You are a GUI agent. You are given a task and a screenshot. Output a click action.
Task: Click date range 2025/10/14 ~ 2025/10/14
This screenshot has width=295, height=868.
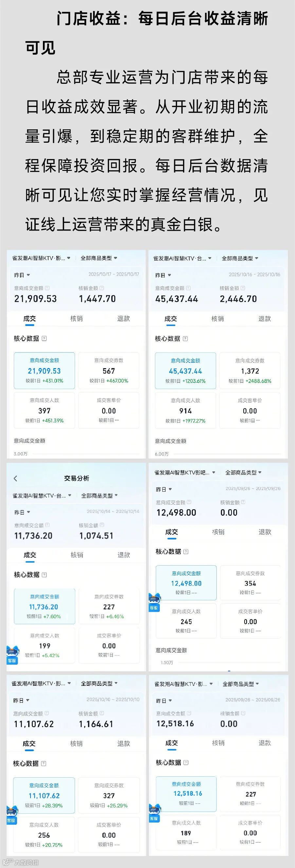113,512
